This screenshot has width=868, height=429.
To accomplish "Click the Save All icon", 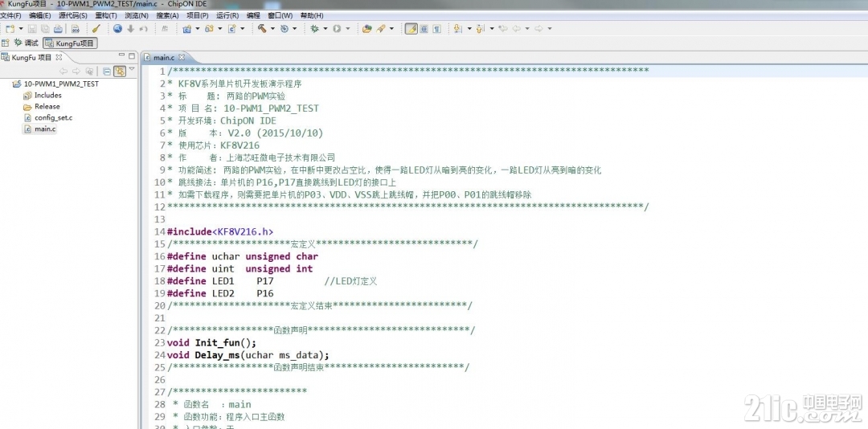I will coord(45,29).
